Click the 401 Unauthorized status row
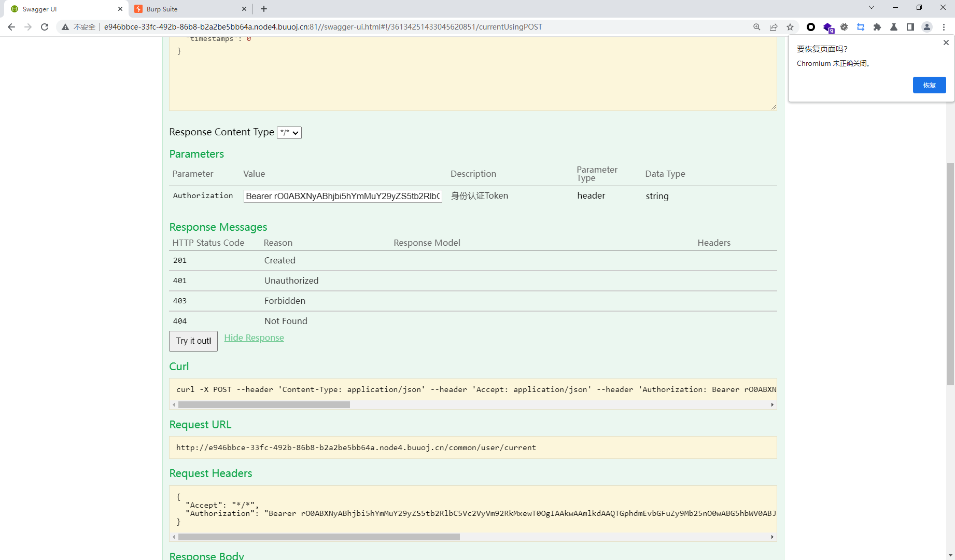 click(x=473, y=281)
